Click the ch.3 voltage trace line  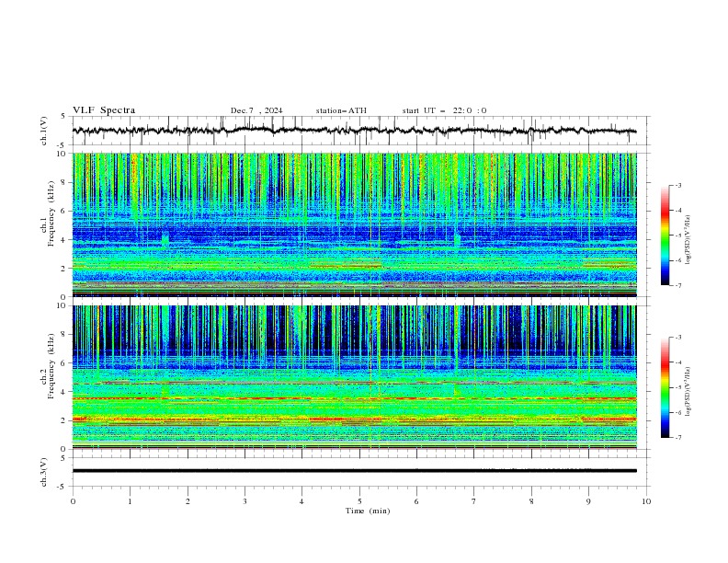point(354,471)
